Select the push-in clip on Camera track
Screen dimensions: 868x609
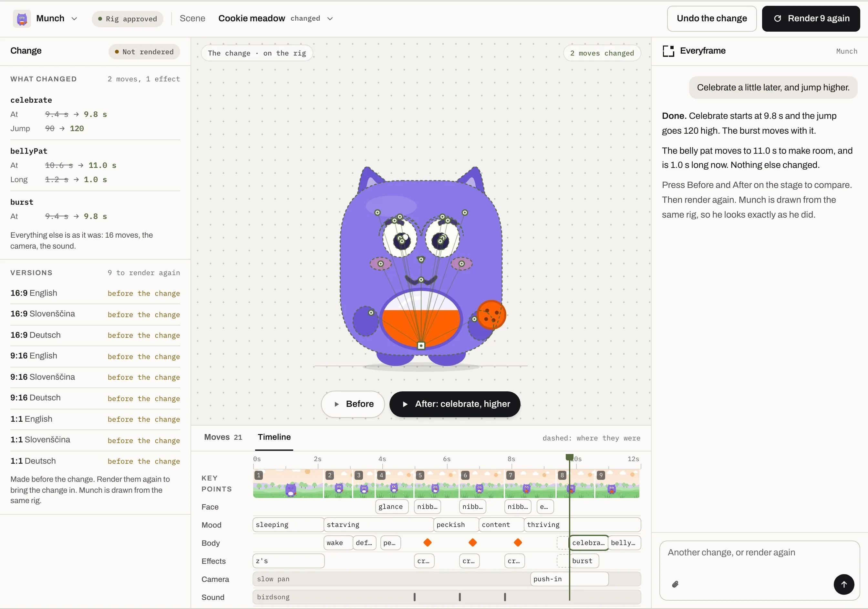pos(569,579)
